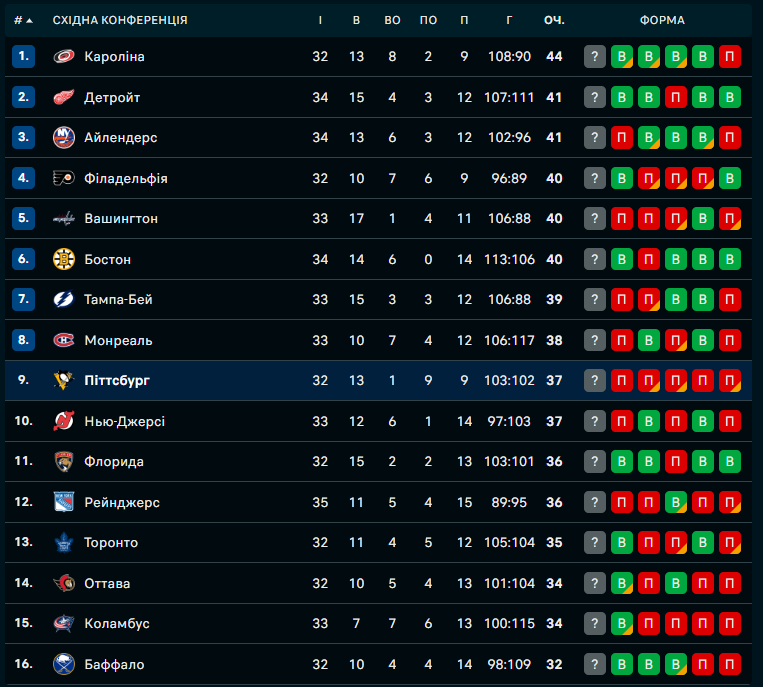Click the Флорида row position number 11
Screen dimensions: 763x687
coord(24,461)
